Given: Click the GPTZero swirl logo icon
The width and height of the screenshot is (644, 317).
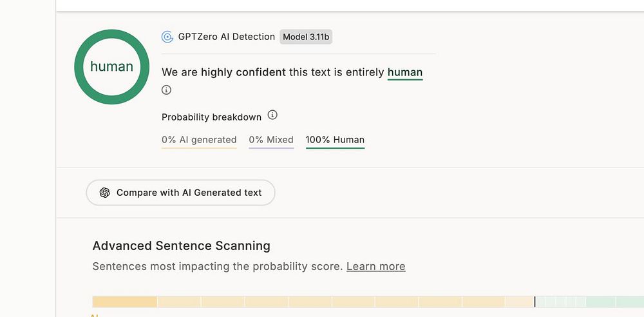Looking at the screenshot, I should pos(167,37).
